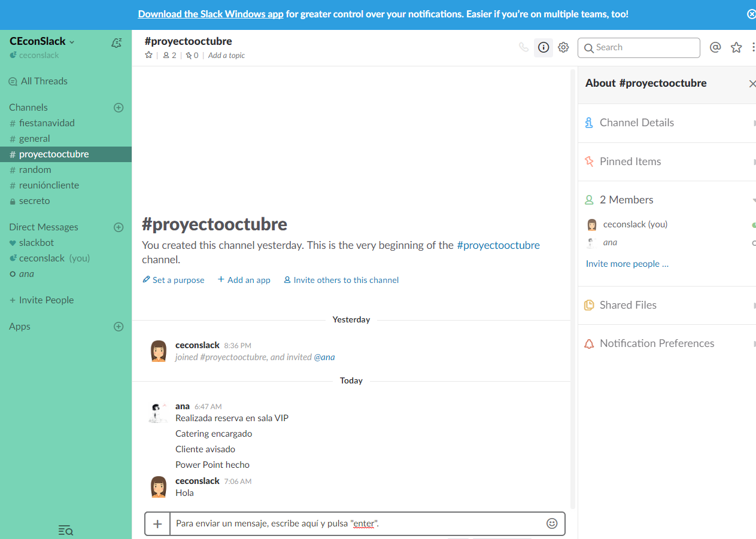Image resolution: width=756 pixels, height=539 pixels.
Task: Show starred items star icon
Action: click(736, 47)
